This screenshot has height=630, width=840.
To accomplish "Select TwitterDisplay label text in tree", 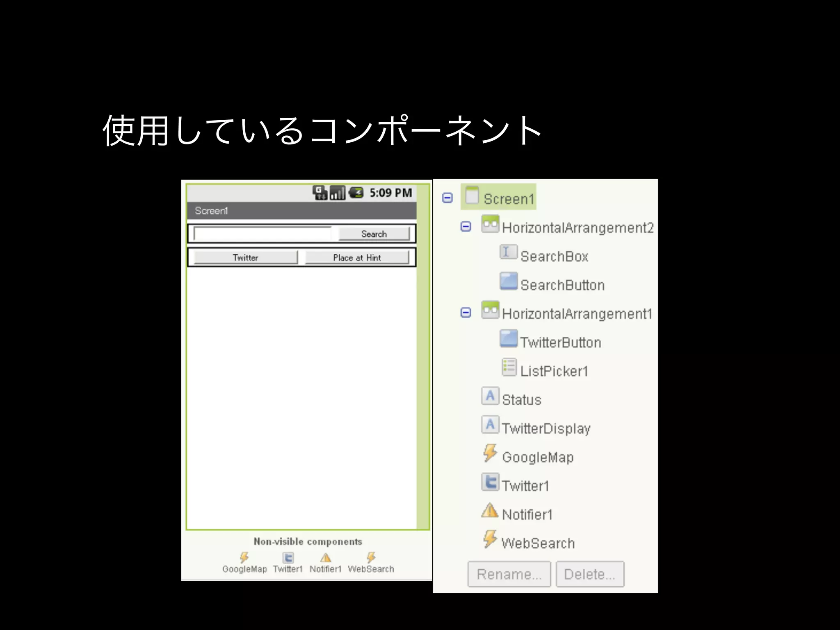I will pos(546,429).
